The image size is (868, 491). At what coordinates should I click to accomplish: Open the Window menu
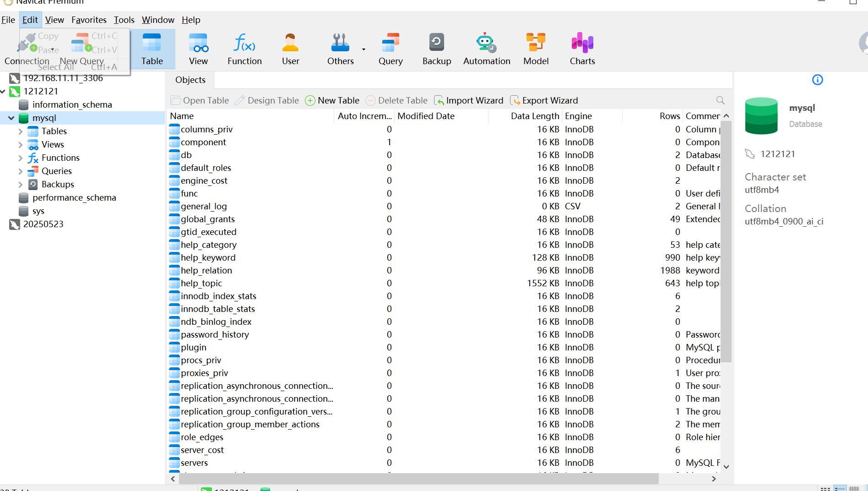[158, 20]
